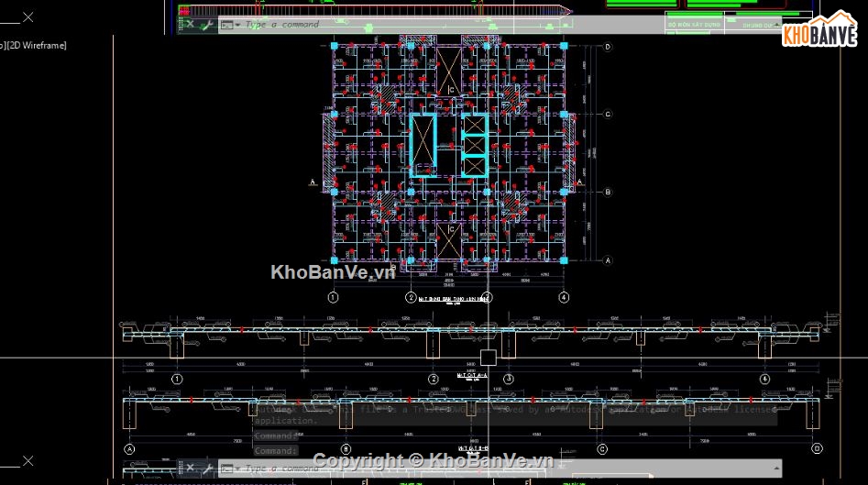
Task: Select grid axis bubble B on floor plan
Action: coord(608,193)
